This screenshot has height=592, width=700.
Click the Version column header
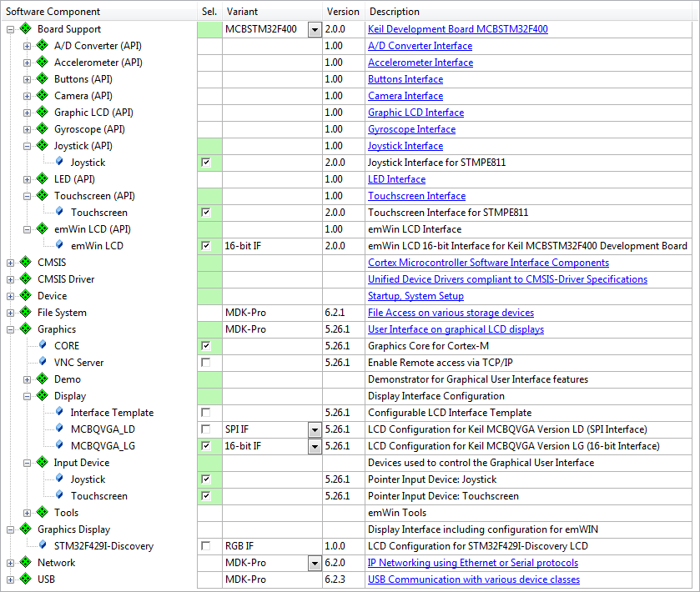(x=343, y=12)
